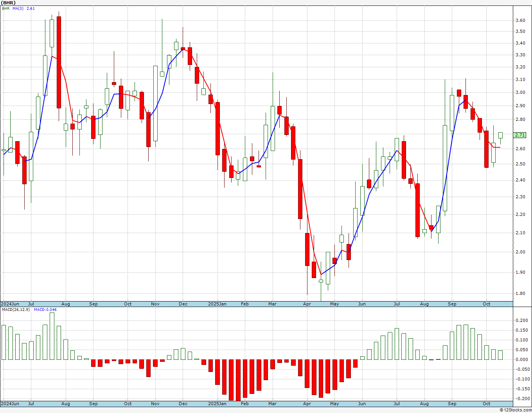Select the 2.50 price axis label

(520, 164)
